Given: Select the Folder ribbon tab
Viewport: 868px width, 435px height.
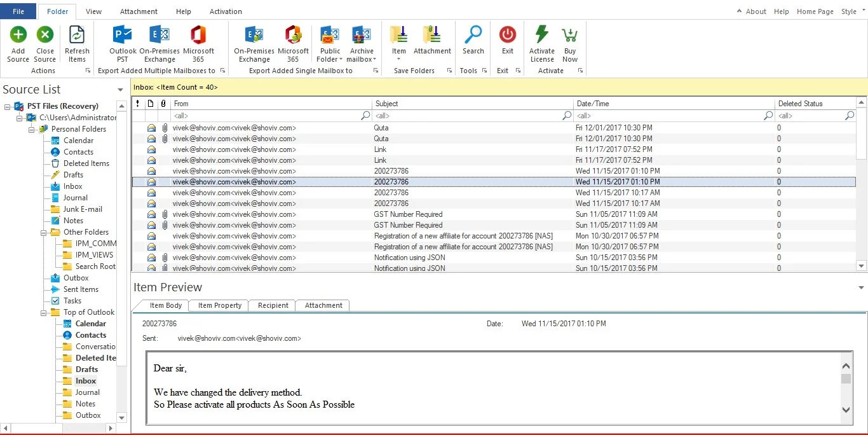Looking at the screenshot, I should (57, 11).
